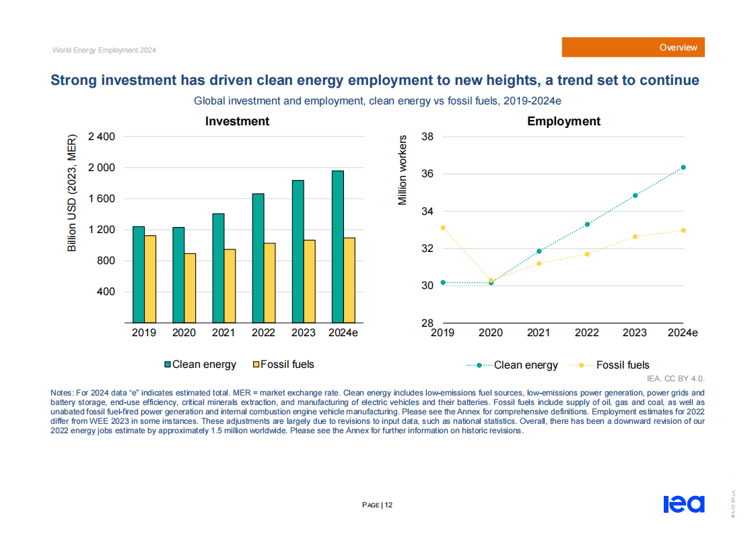Click the 2024e clean energy investment bar
The height and width of the screenshot is (535, 756).
click(337, 247)
